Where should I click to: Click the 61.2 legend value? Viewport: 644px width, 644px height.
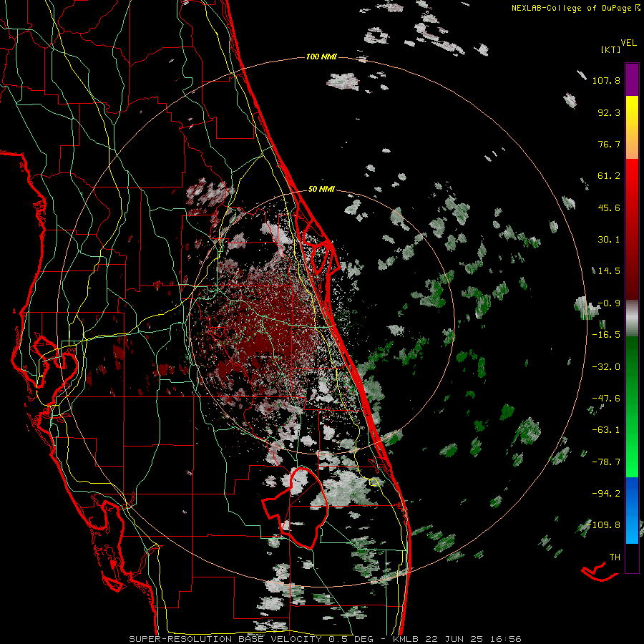[609, 176]
